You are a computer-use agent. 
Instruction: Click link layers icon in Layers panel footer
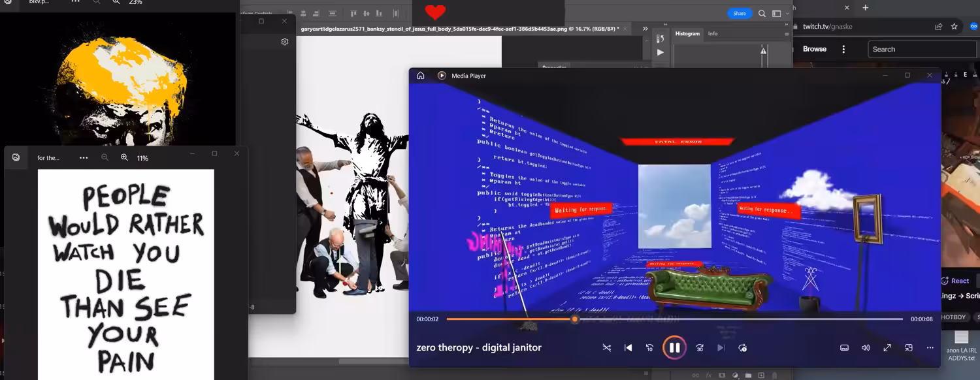click(696, 375)
